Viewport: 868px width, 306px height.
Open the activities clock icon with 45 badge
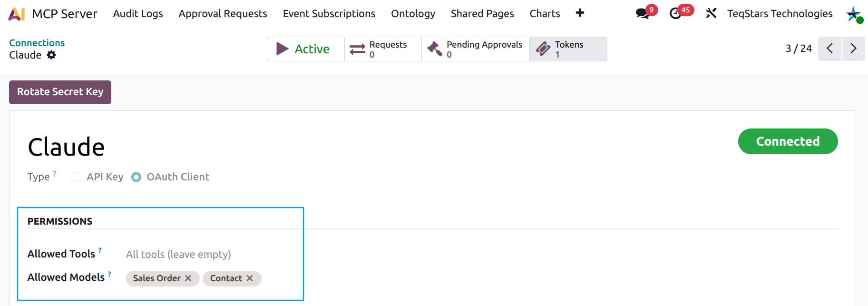[675, 13]
